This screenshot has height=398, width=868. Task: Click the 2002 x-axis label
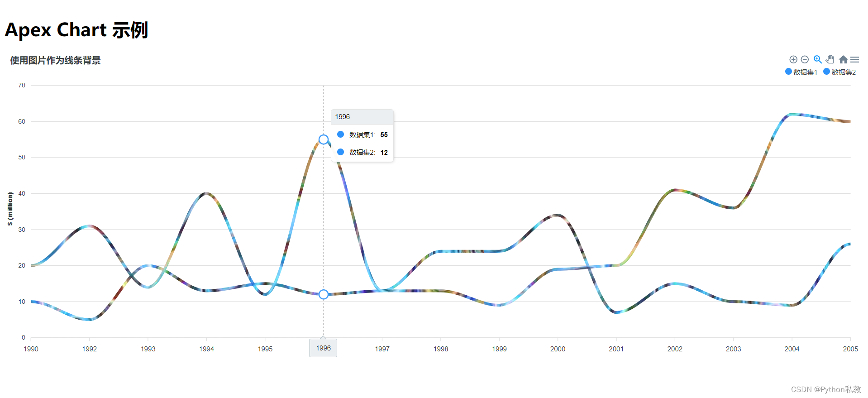tap(675, 349)
